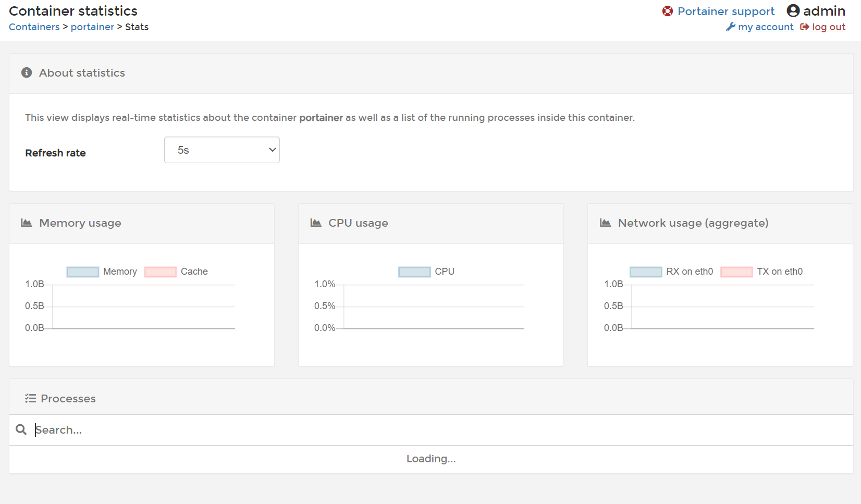861x504 pixels.
Task: Toggle TX on eth0 legend swatch
Action: coord(736,272)
